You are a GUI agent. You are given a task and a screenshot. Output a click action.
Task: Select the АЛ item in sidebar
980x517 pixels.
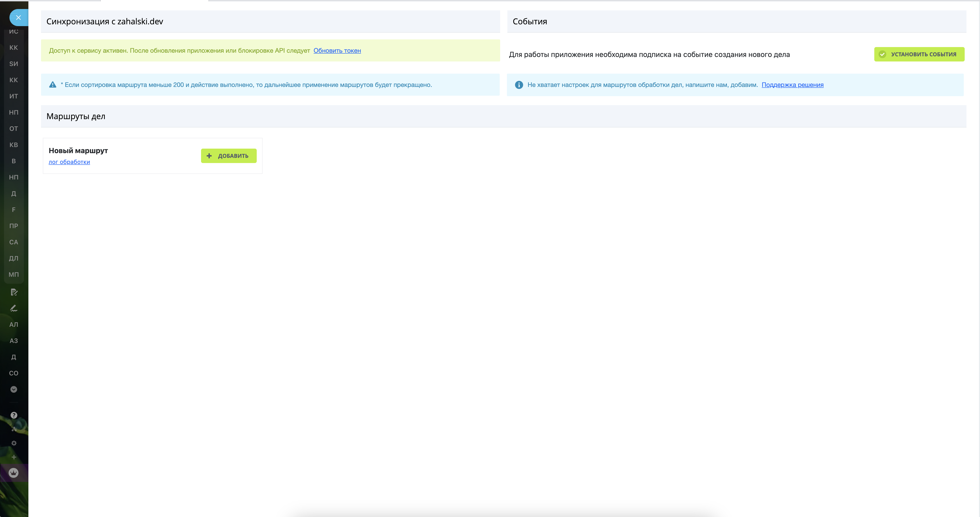tap(14, 325)
